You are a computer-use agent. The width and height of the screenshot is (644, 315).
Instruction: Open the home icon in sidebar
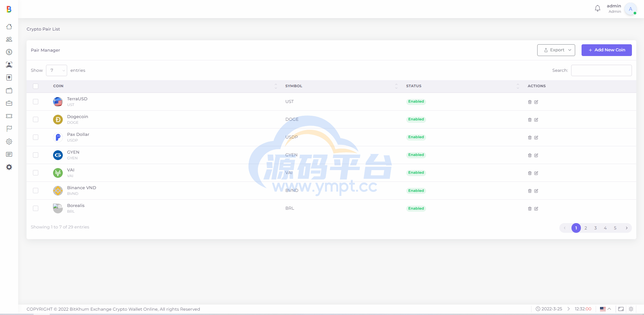[9, 27]
